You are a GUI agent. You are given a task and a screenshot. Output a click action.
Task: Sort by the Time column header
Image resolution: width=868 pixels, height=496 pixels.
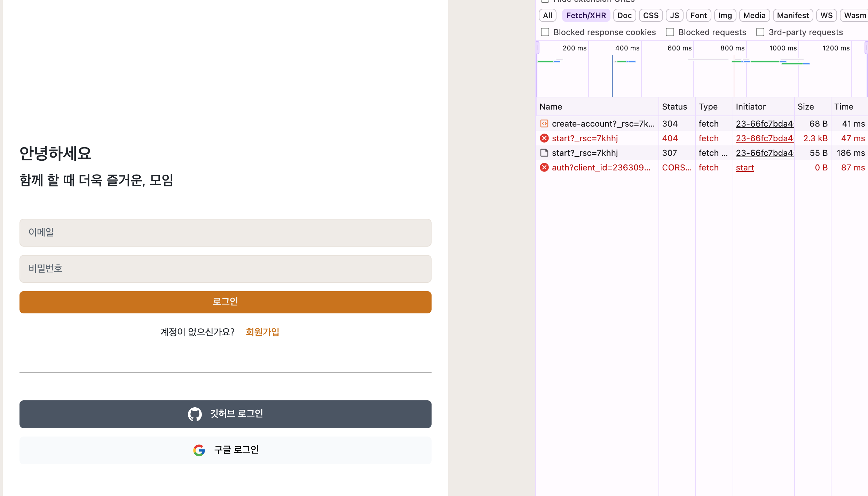[x=849, y=106]
